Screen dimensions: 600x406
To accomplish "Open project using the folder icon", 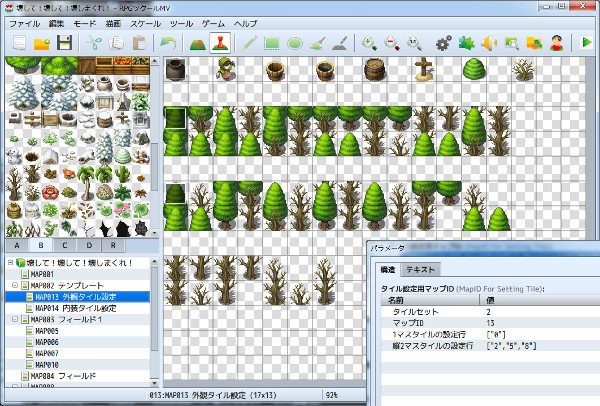I will click(x=42, y=43).
